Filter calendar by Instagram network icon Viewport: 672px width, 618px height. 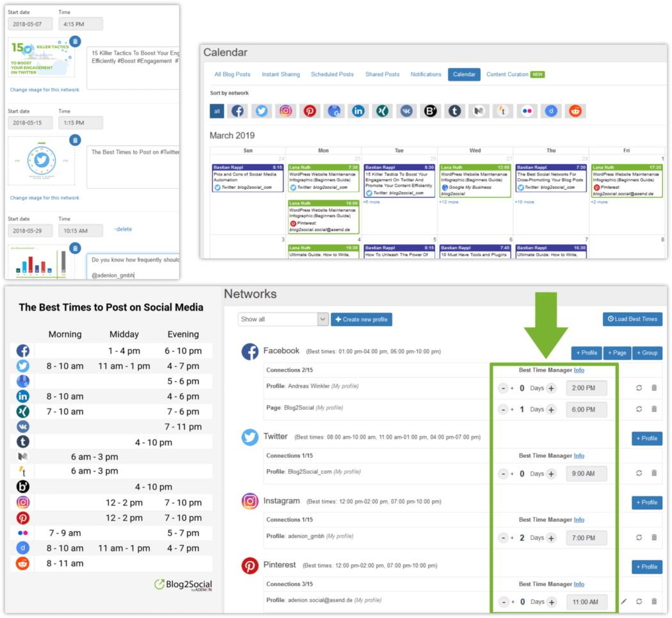285,111
